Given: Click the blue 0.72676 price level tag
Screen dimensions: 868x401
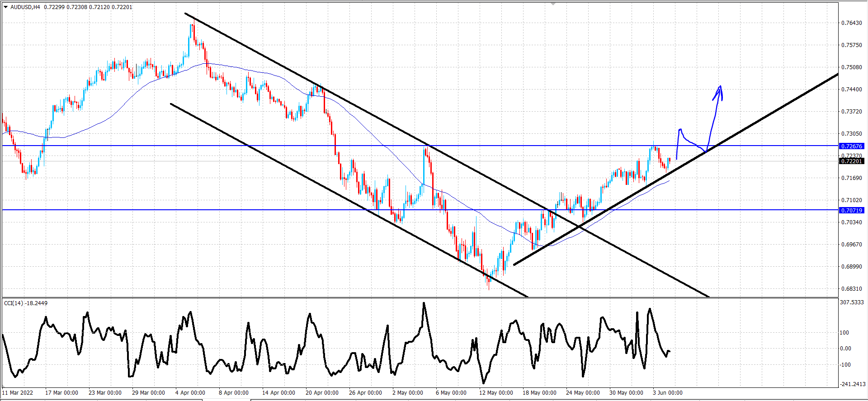Looking at the screenshot, I should coord(852,146).
